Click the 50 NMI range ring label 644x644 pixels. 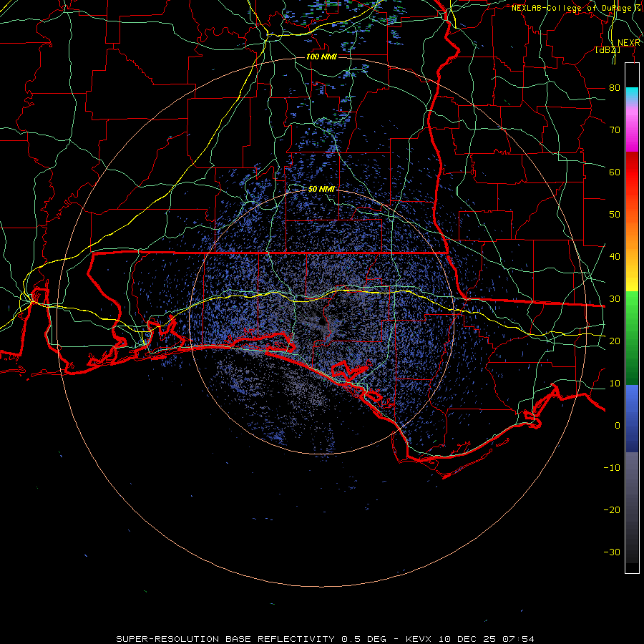click(321, 190)
